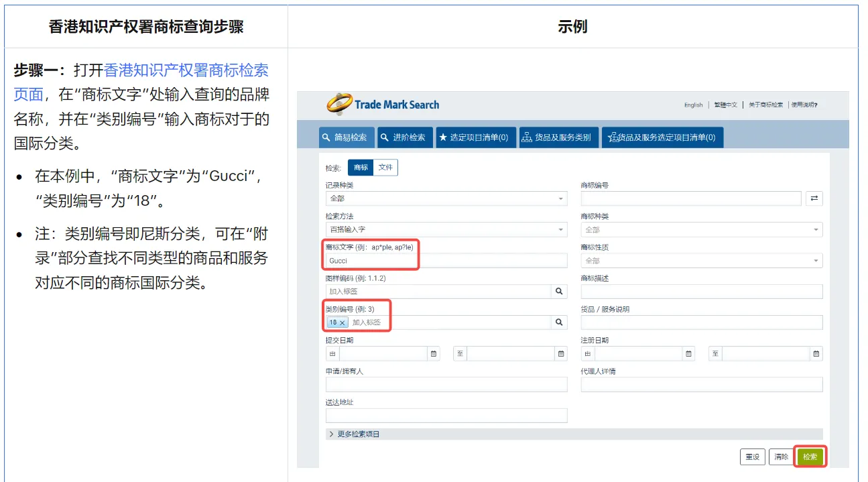The image size is (868, 482).
Task: Click the 类别编号 加入标签 input
Action: click(450, 322)
